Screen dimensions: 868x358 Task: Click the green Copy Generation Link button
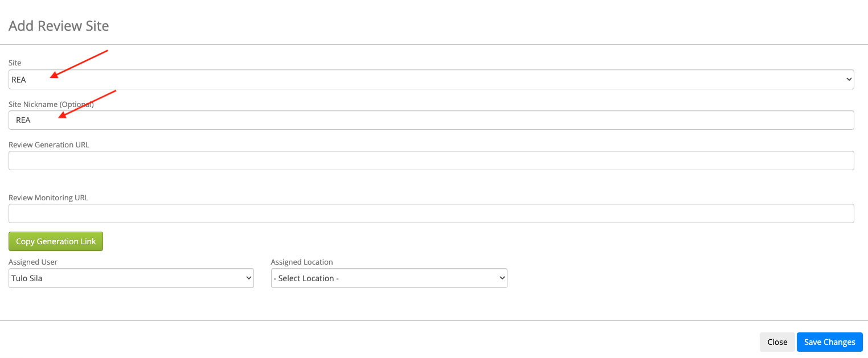(56, 241)
